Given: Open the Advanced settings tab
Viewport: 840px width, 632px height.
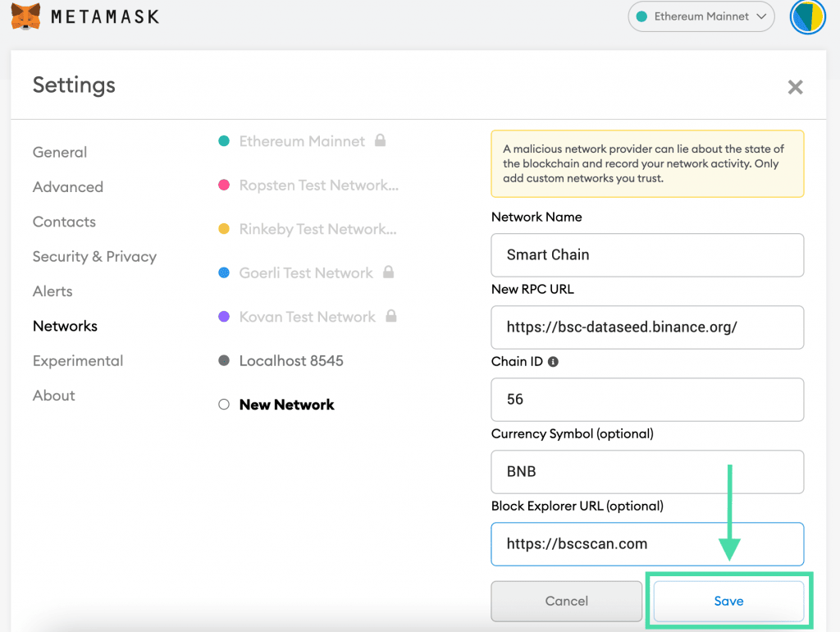Looking at the screenshot, I should pyautogui.click(x=68, y=187).
